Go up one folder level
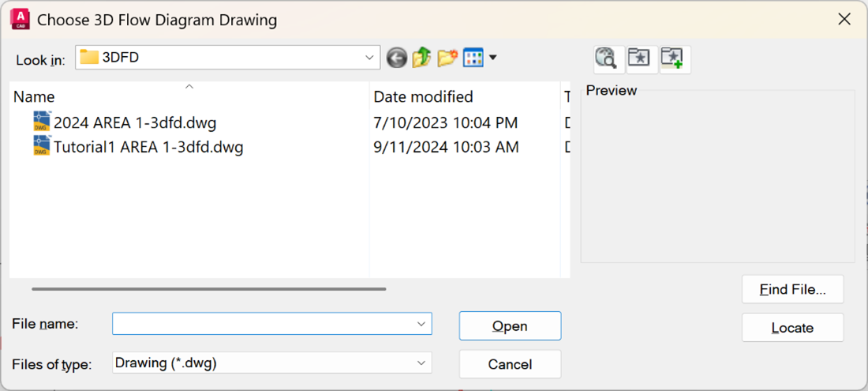868x391 pixels. pyautogui.click(x=421, y=58)
